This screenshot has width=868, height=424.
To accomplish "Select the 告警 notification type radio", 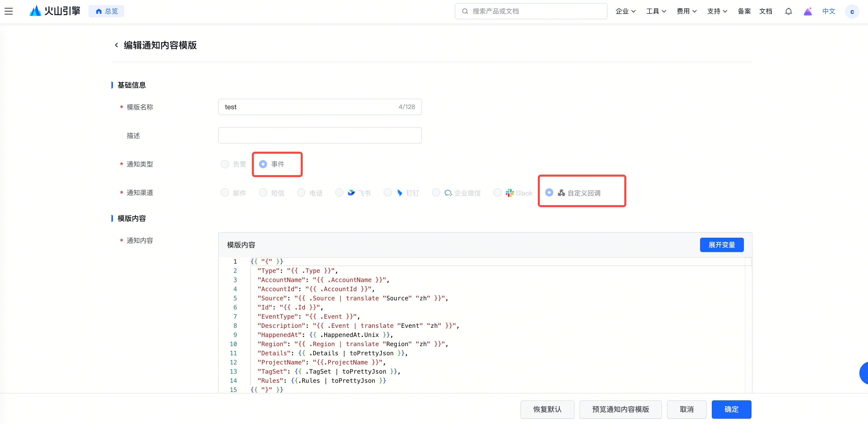I will pyautogui.click(x=225, y=164).
